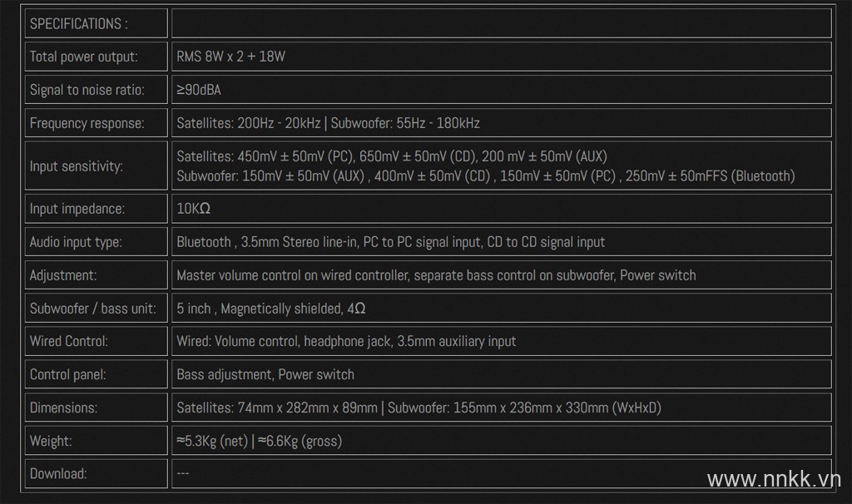Select the Frequency response label
The width and height of the screenshot is (852, 504).
(87, 123)
